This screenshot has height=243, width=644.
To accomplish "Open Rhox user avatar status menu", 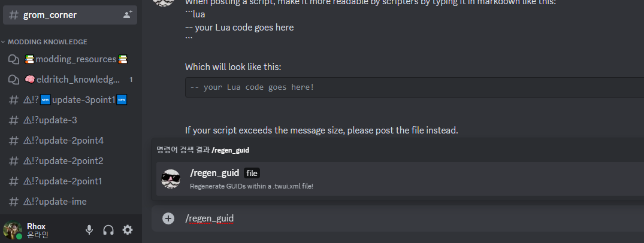I will [x=13, y=230].
